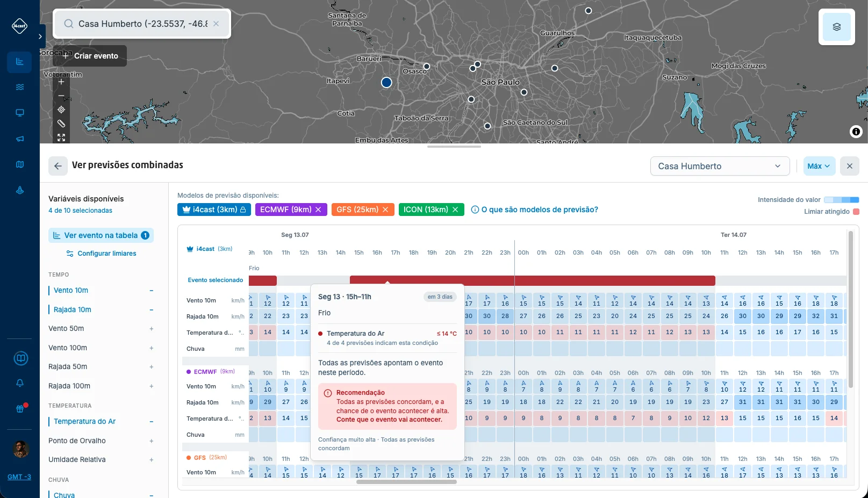Remove the GFS (25km) model chip
This screenshot has width=868, height=498.
[x=385, y=210]
